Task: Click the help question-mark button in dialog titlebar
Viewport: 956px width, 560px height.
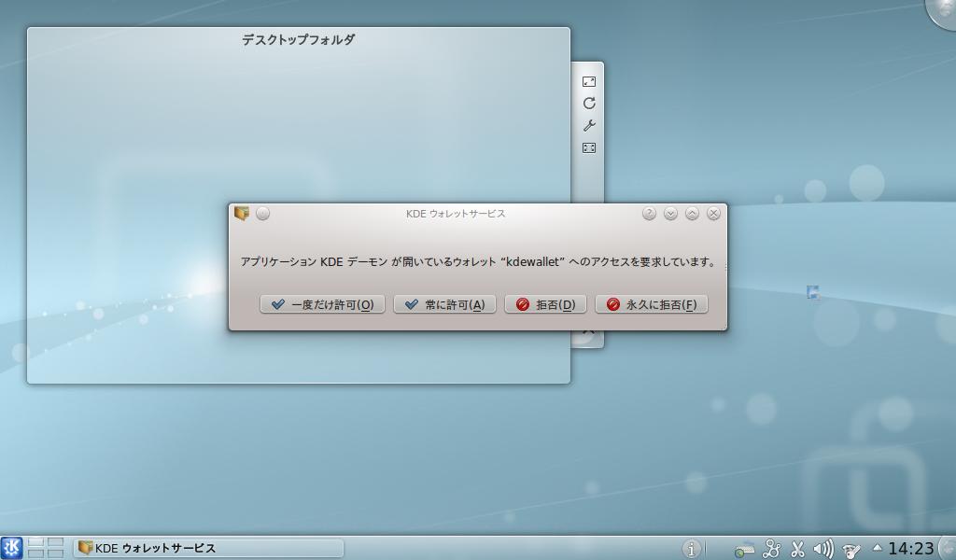Action: pos(650,214)
